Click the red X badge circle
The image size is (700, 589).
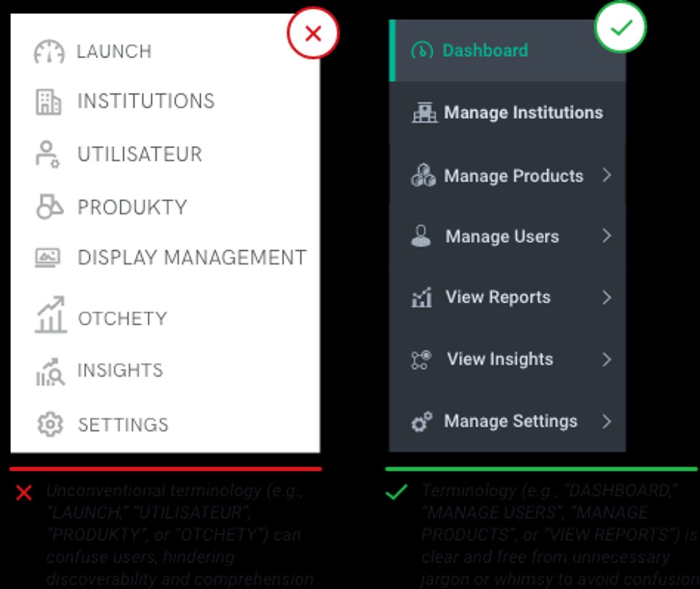[313, 33]
